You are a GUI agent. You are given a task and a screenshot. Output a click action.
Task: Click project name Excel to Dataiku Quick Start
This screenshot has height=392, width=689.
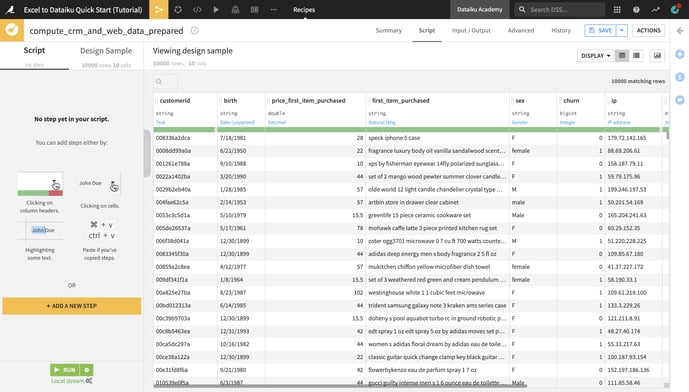coord(83,9)
